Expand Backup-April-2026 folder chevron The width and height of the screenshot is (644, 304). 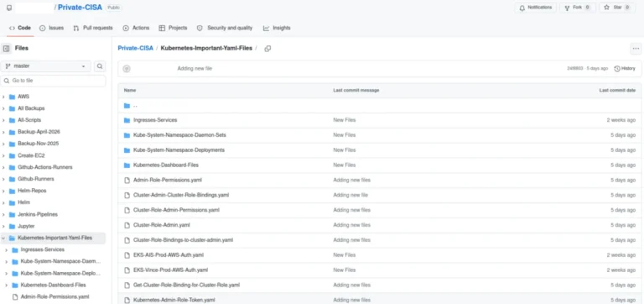(x=3, y=132)
